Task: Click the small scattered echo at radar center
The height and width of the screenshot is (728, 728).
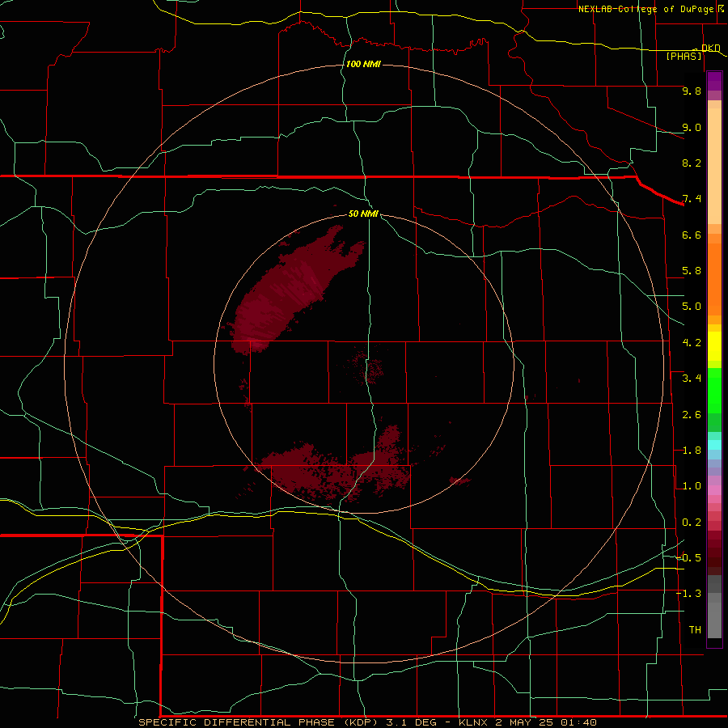Action: point(366,365)
